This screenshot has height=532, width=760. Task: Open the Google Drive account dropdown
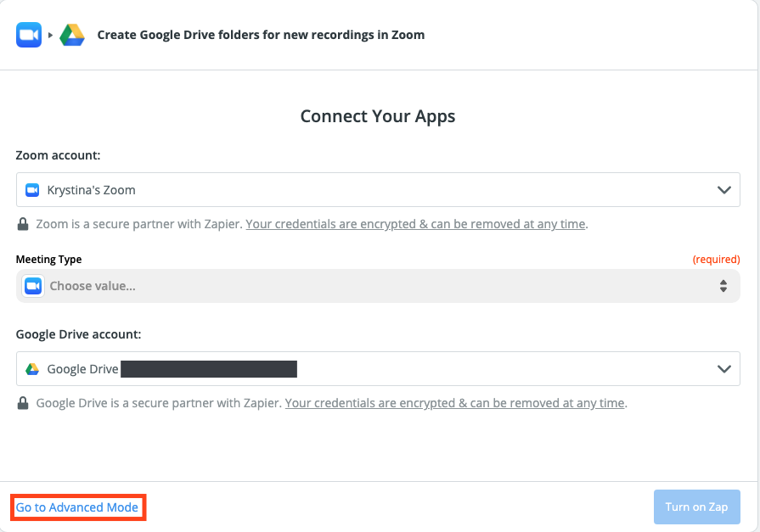click(x=378, y=369)
